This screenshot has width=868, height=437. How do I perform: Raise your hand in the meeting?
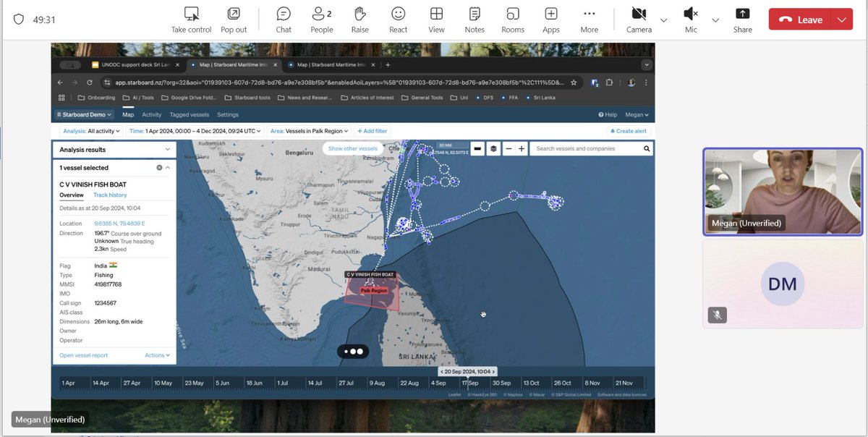[x=360, y=20]
